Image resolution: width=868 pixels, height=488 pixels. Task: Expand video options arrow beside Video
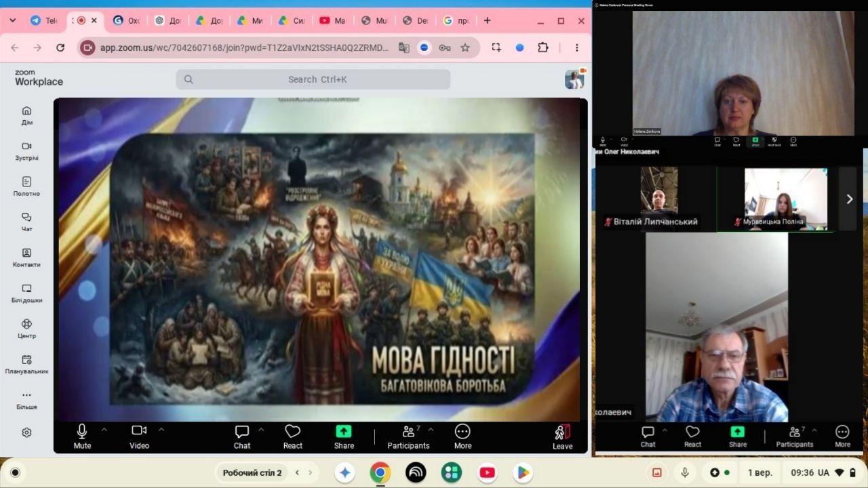(x=161, y=430)
